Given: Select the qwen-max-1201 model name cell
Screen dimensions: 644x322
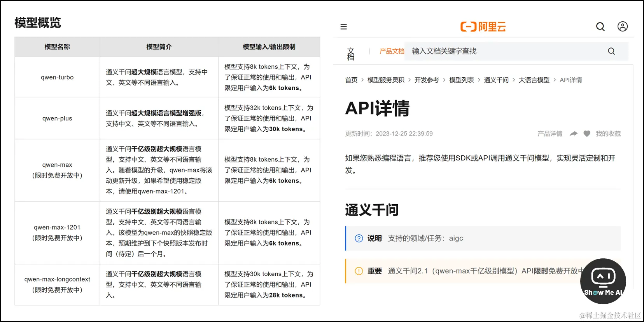Looking at the screenshot, I should tap(57, 233).
